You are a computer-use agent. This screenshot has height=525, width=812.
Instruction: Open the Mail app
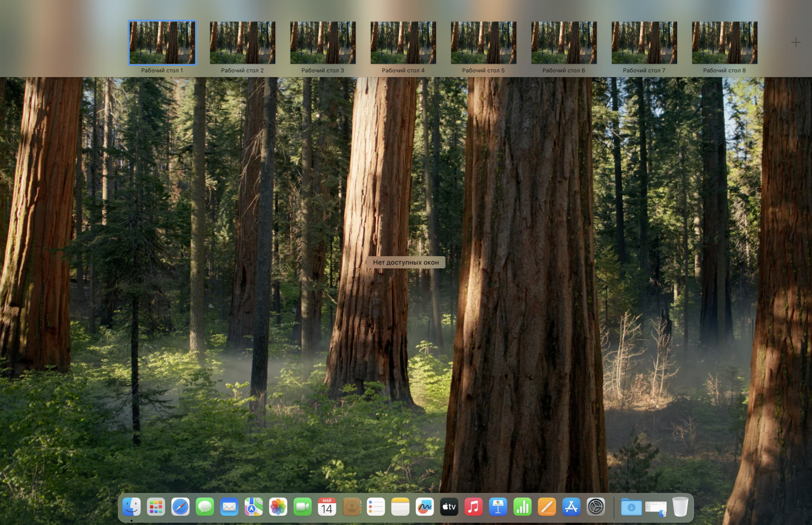point(229,507)
